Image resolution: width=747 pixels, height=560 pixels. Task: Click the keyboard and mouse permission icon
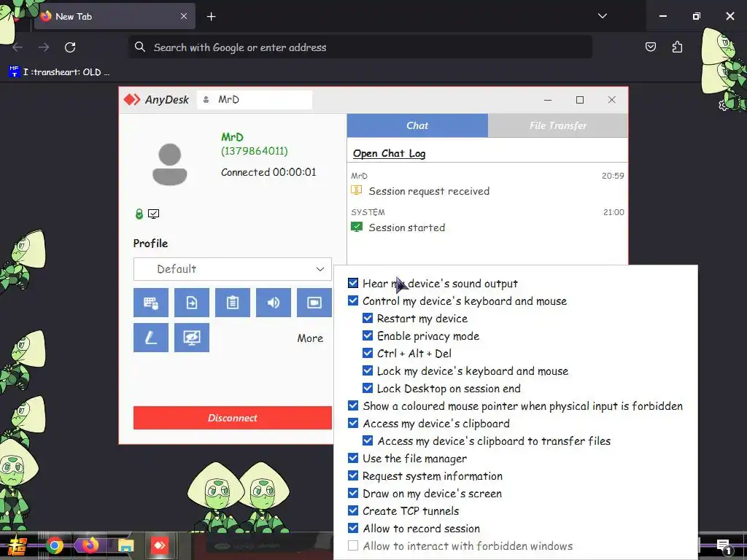150,303
